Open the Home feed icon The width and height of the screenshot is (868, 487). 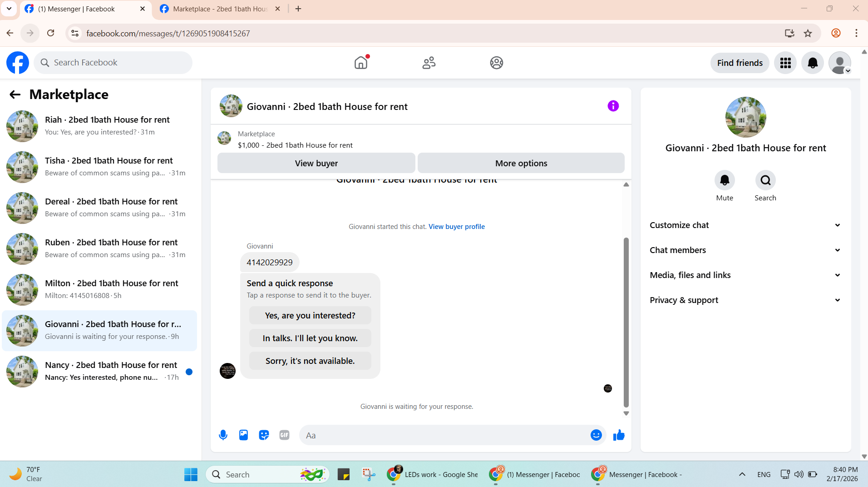coord(361,63)
